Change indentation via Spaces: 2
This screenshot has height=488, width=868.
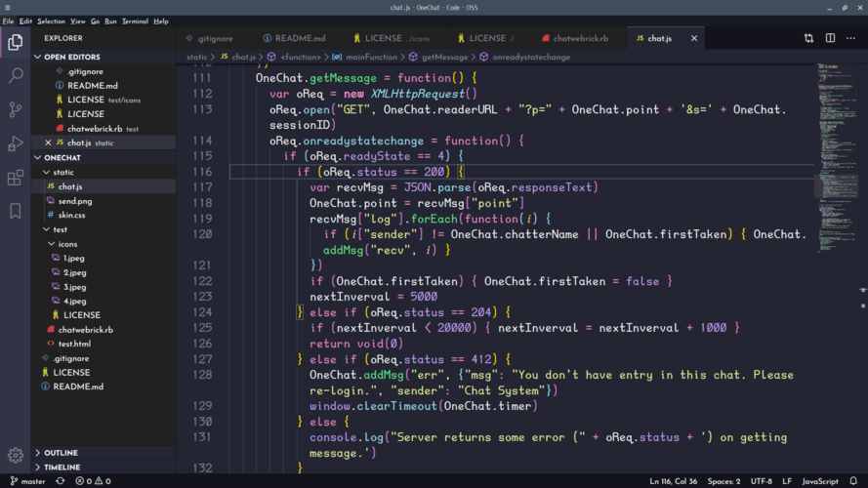click(x=723, y=481)
